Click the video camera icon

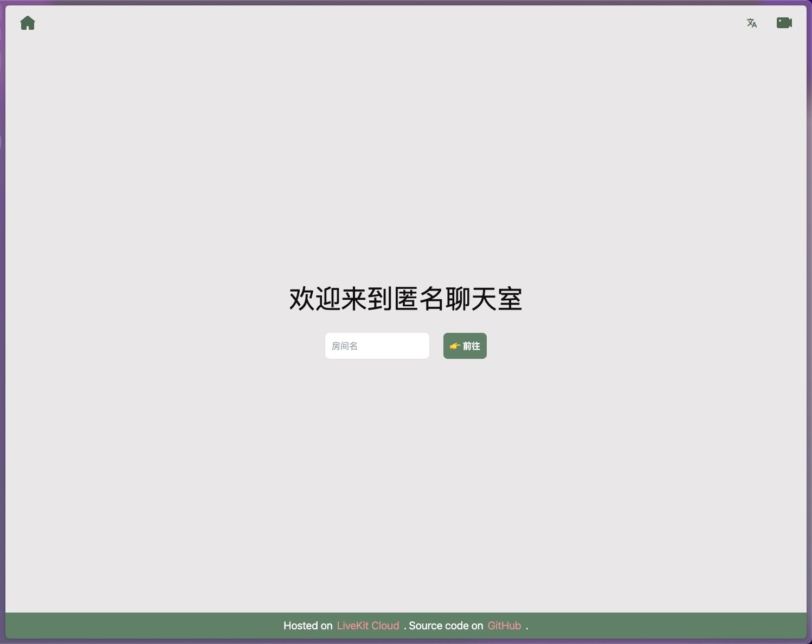pos(784,23)
